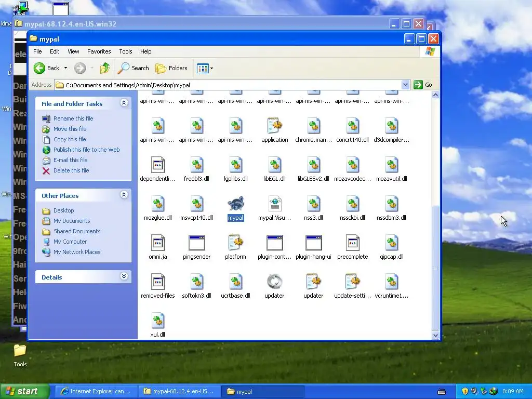Screen dimensions: 532x399
Task: Click the Go button beside address
Action: pyautogui.click(x=423, y=85)
